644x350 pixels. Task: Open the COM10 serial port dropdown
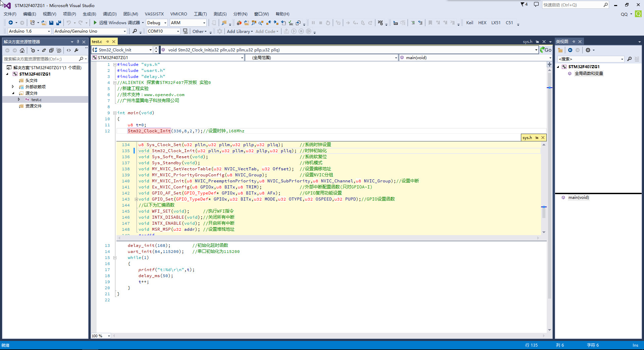164,31
